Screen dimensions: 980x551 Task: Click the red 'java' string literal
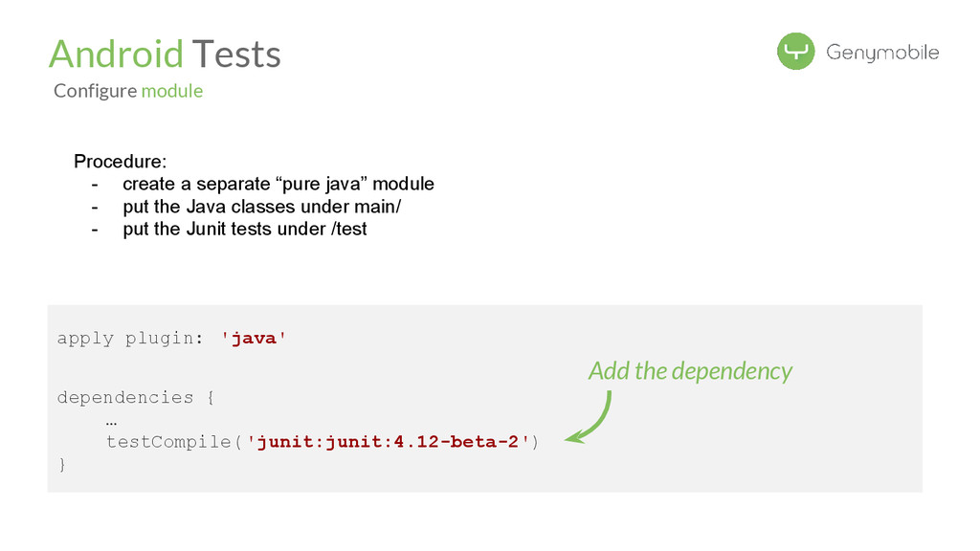pyautogui.click(x=254, y=338)
